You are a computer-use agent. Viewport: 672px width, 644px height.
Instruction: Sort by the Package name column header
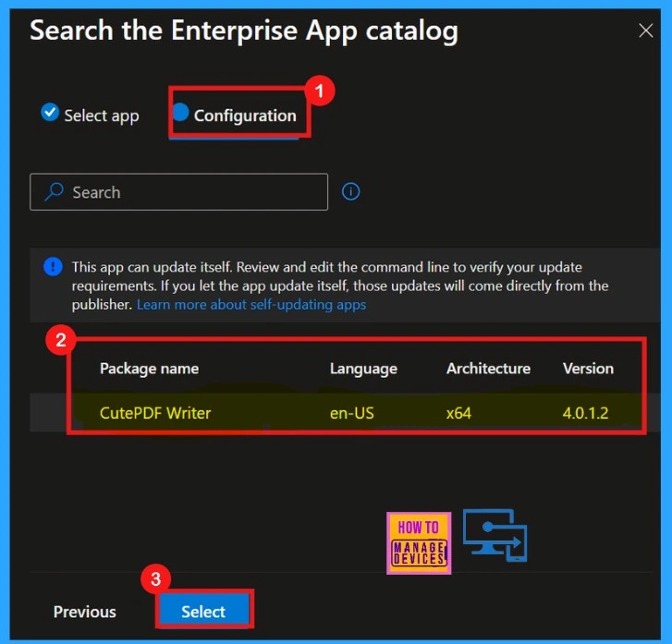point(149,369)
